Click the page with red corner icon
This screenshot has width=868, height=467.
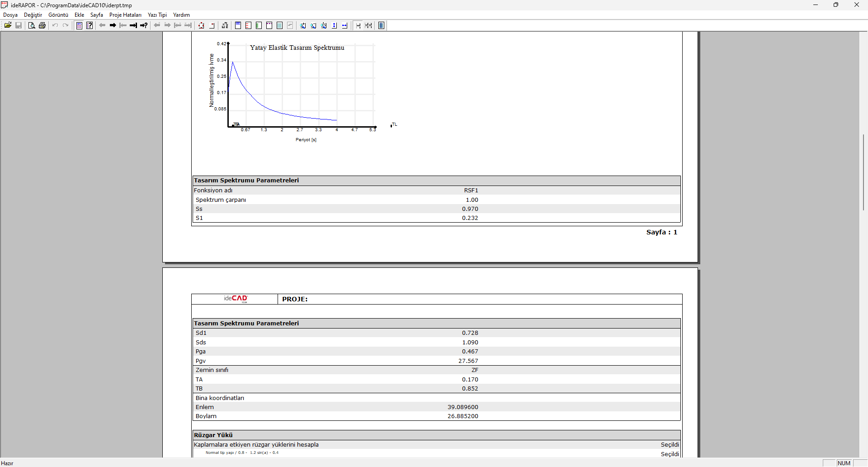(x=212, y=25)
